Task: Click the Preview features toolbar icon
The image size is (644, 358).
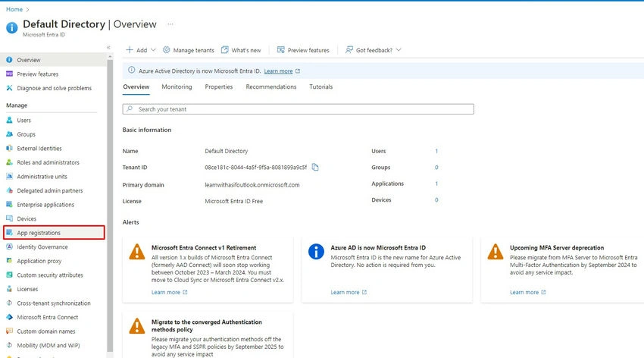Action: pyautogui.click(x=281, y=50)
